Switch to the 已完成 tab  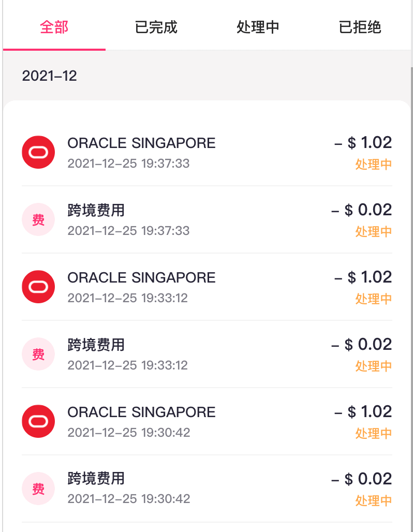point(156,27)
